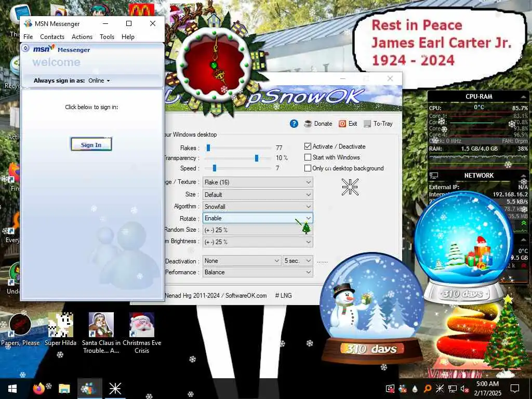Click DesktopSnowOK snowflake taskbar button
Image resolution: width=532 pixels, height=399 pixels.
click(115, 389)
